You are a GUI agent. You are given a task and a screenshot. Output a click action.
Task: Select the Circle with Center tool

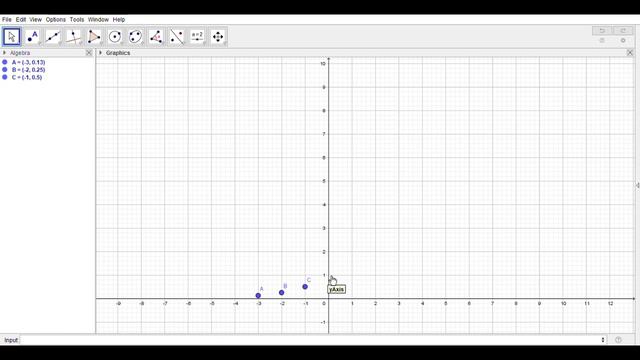pos(115,37)
